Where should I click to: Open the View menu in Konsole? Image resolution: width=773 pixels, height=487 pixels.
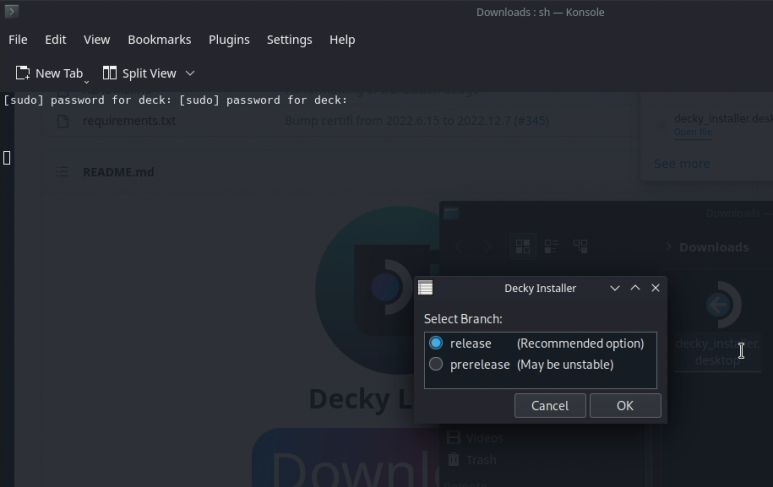(97, 39)
